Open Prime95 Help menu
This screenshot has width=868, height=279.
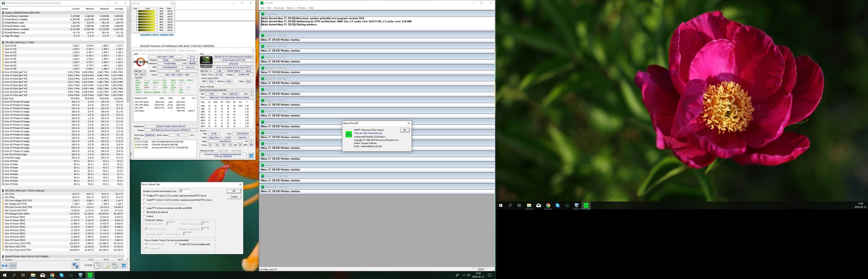311,8
